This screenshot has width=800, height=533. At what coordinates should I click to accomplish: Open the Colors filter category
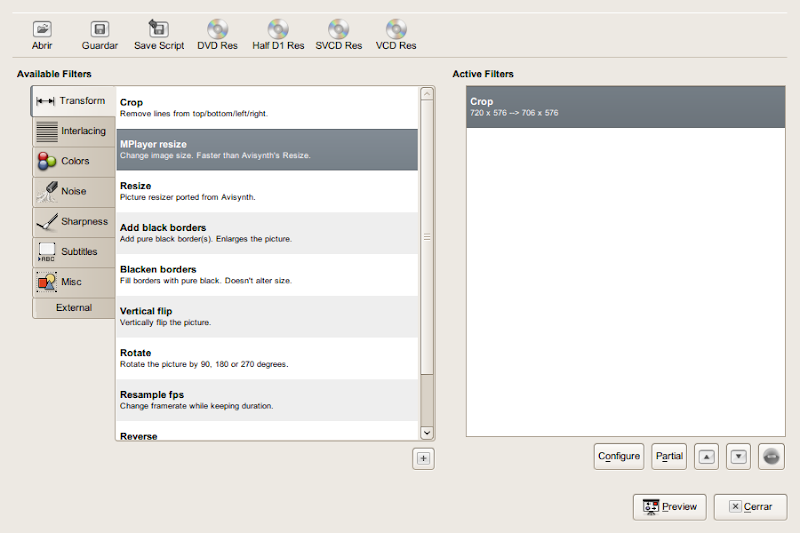(x=73, y=161)
